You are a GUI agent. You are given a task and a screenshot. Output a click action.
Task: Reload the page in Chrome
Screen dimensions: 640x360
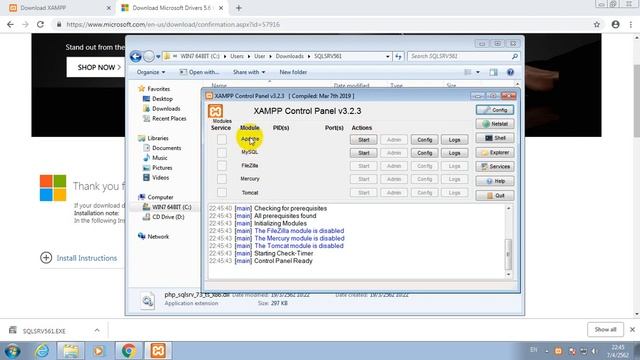40,24
